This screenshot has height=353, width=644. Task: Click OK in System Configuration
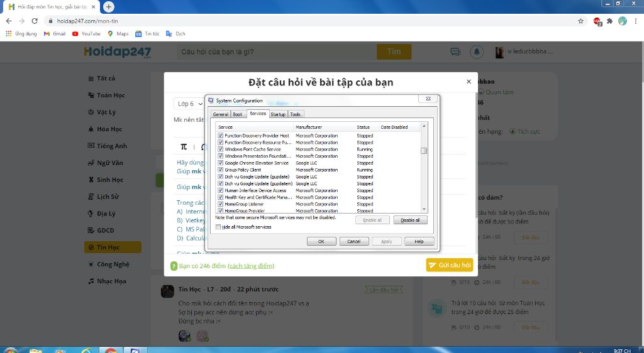[321, 241]
